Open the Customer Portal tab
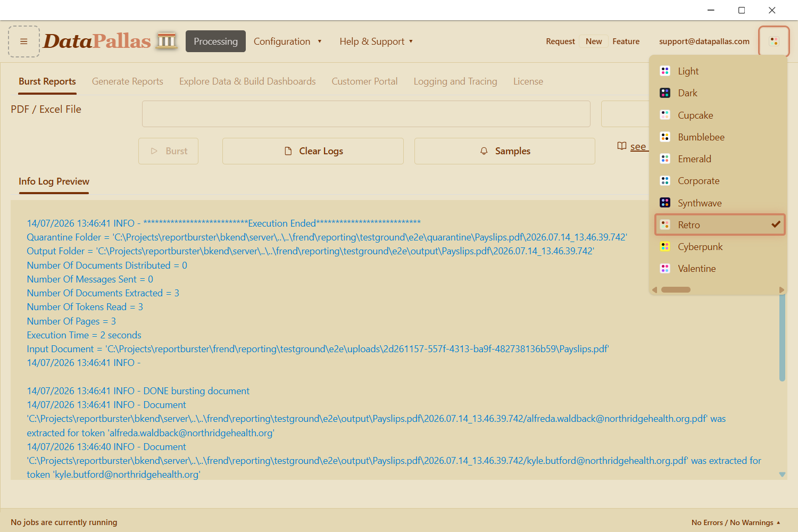798x532 pixels. [x=364, y=81]
